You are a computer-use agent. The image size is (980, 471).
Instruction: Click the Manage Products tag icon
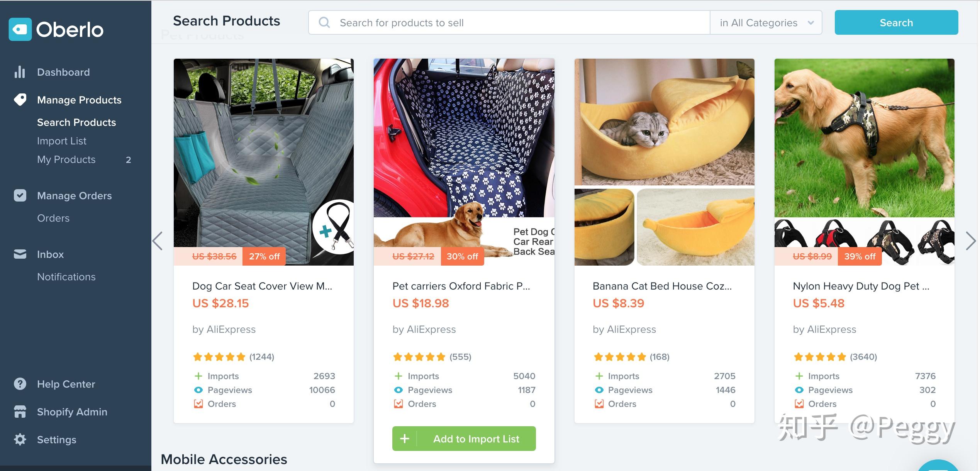coord(20,100)
